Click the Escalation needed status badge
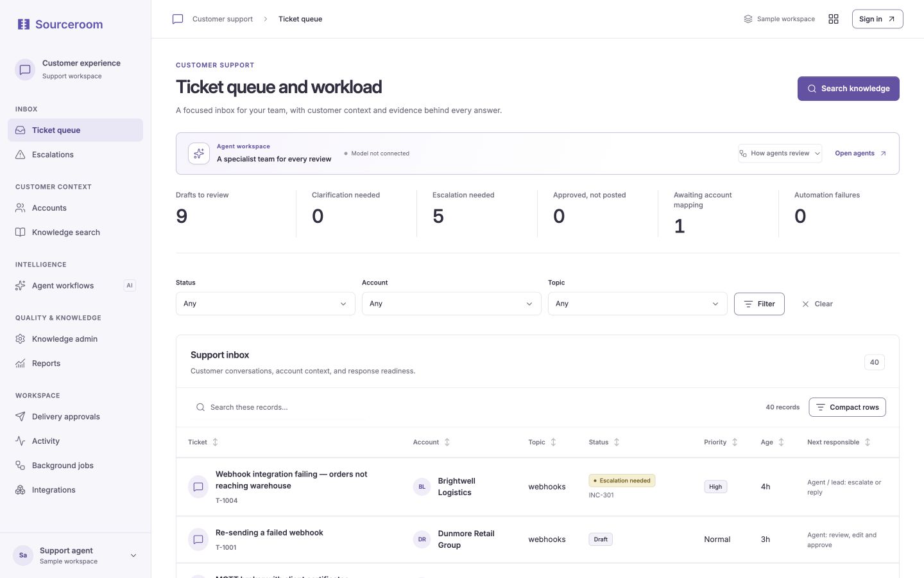 click(622, 480)
